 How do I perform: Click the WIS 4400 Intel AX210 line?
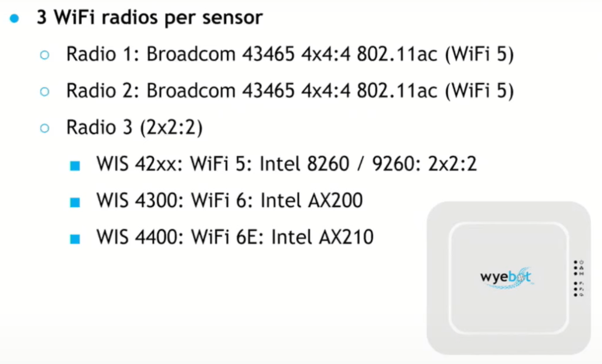pos(235,237)
